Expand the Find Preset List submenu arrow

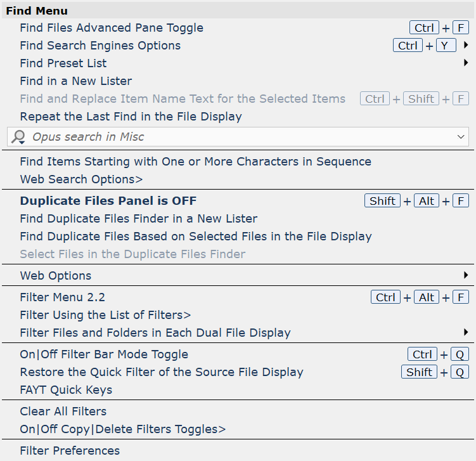(466, 63)
